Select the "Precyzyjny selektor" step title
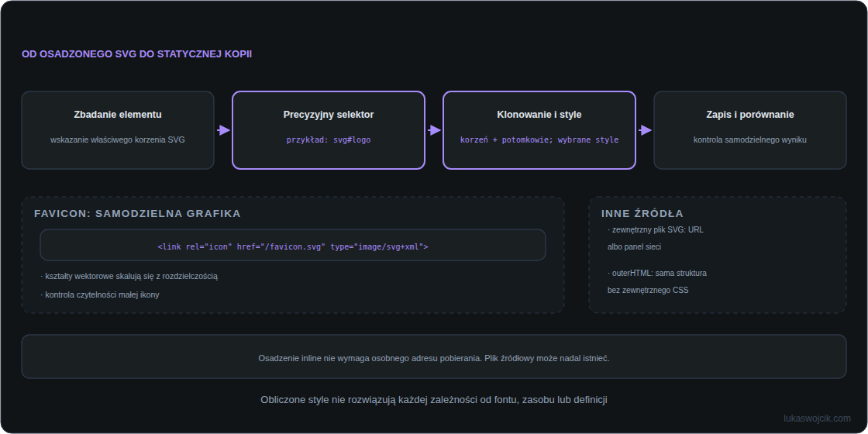868x434 pixels. pos(329,115)
